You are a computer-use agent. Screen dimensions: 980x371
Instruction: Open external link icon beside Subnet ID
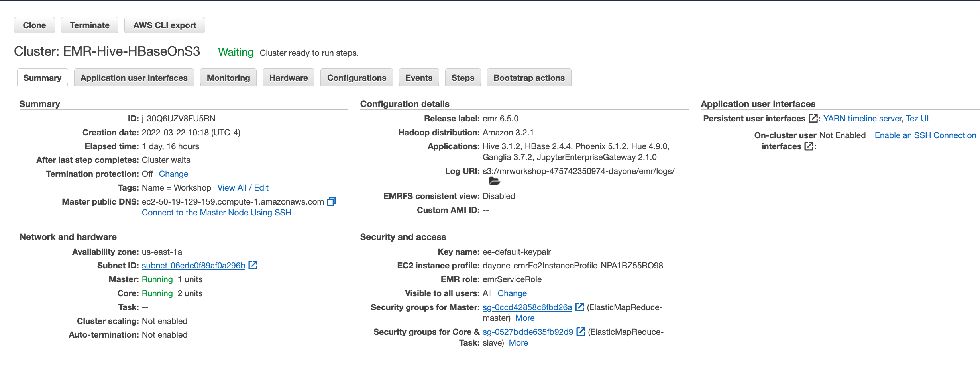point(253,265)
